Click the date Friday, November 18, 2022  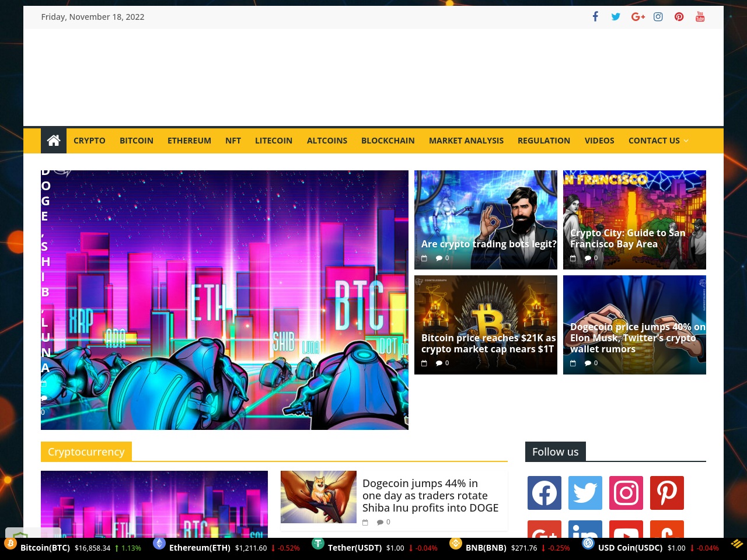(93, 17)
